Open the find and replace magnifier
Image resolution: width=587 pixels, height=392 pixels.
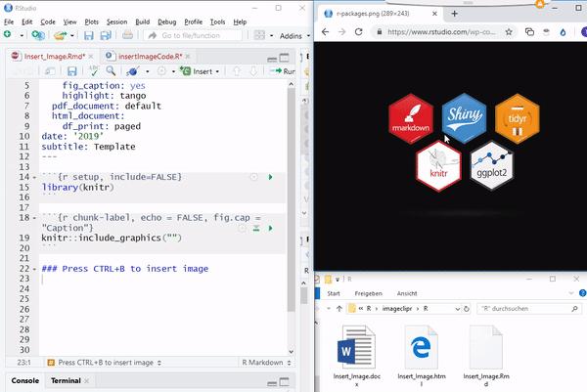tap(111, 70)
